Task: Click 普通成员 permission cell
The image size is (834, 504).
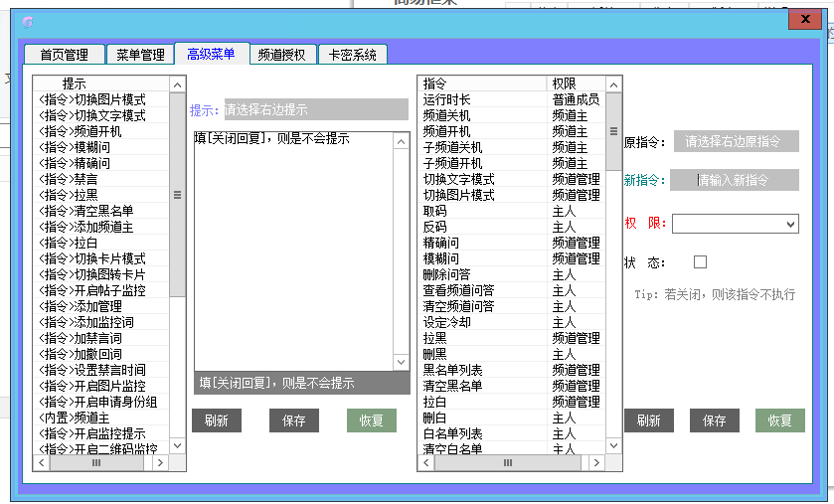Action: click(576, 99)
